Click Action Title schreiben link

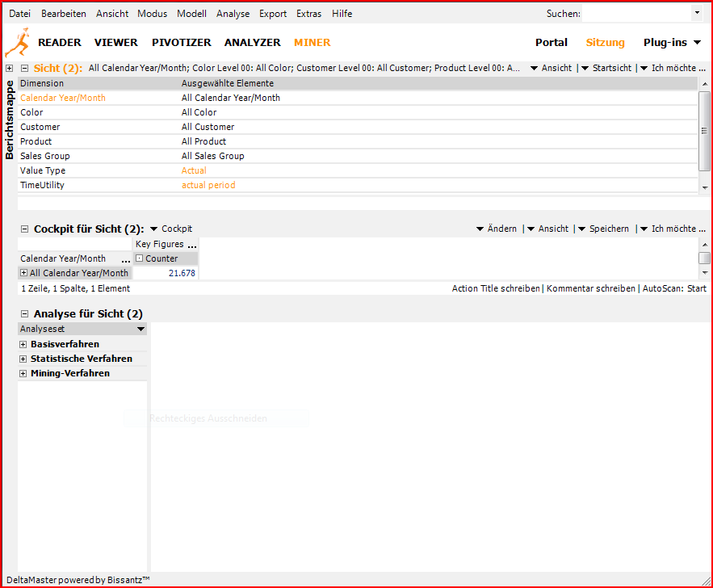point(496,288)
